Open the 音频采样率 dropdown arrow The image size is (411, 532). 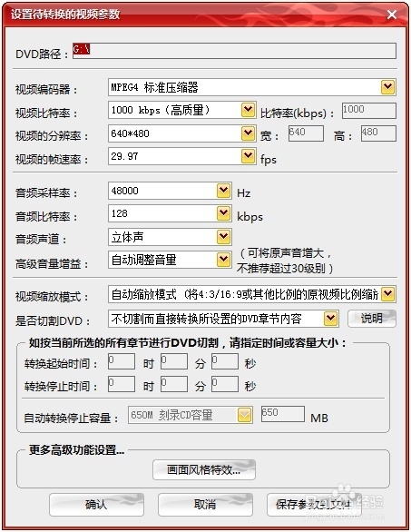tap(223, 191)
